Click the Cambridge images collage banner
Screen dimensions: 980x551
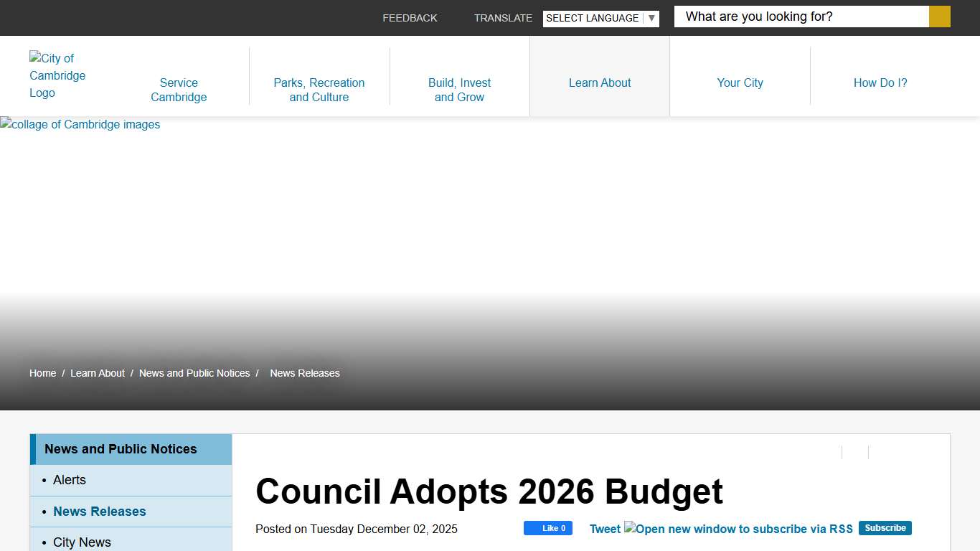pos(80,124)
